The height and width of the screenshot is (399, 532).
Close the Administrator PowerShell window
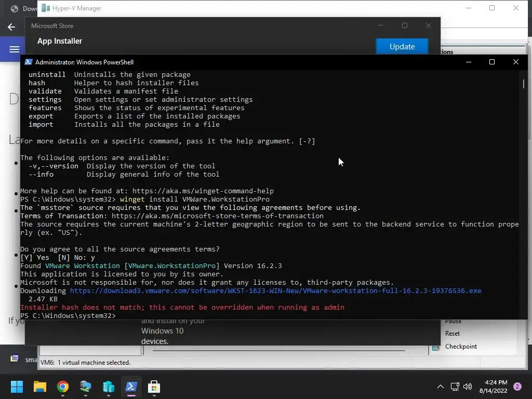[x=516, y=62]
